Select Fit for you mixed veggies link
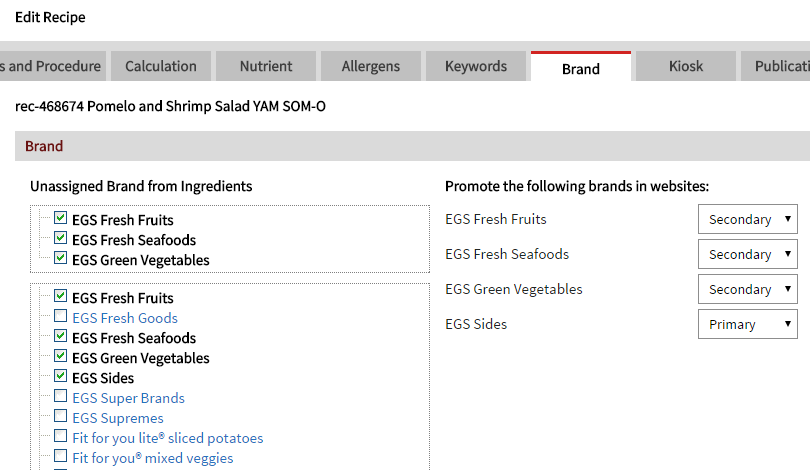The width and height of the screenshot is (810, 470). 152,458
